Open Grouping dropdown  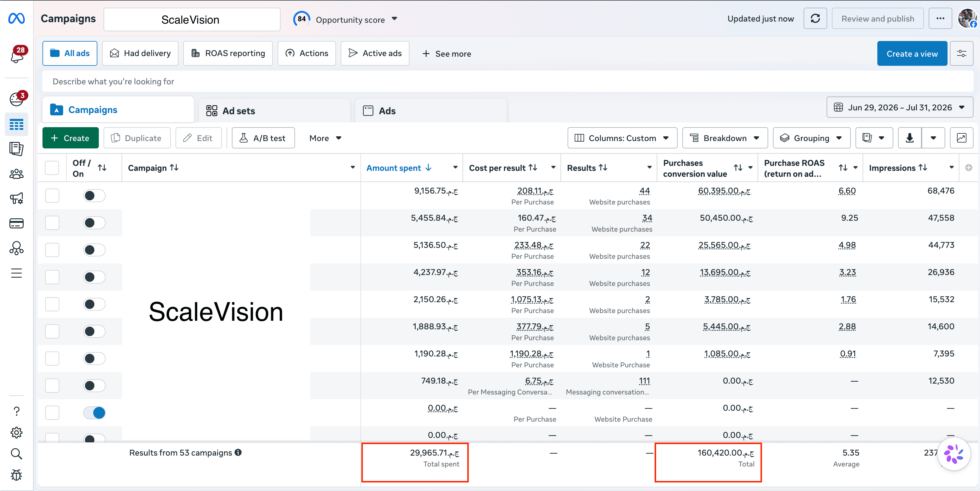(812, 138)
